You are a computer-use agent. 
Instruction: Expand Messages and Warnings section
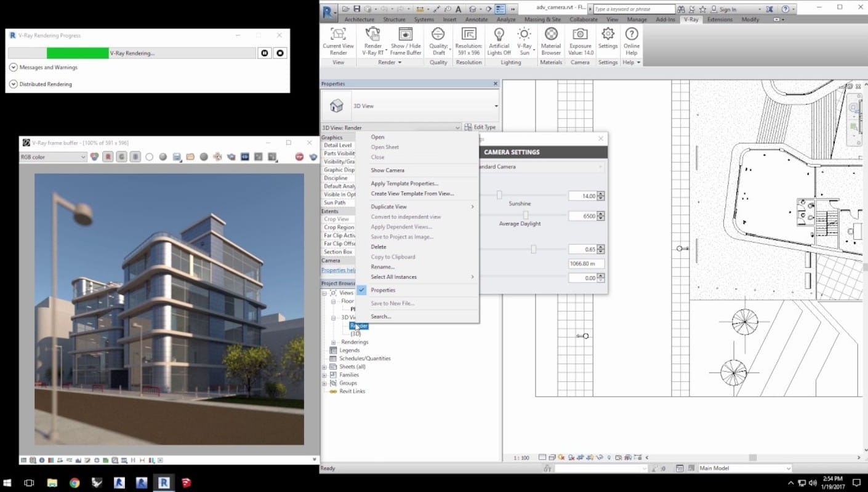click(x=14, y=68)
